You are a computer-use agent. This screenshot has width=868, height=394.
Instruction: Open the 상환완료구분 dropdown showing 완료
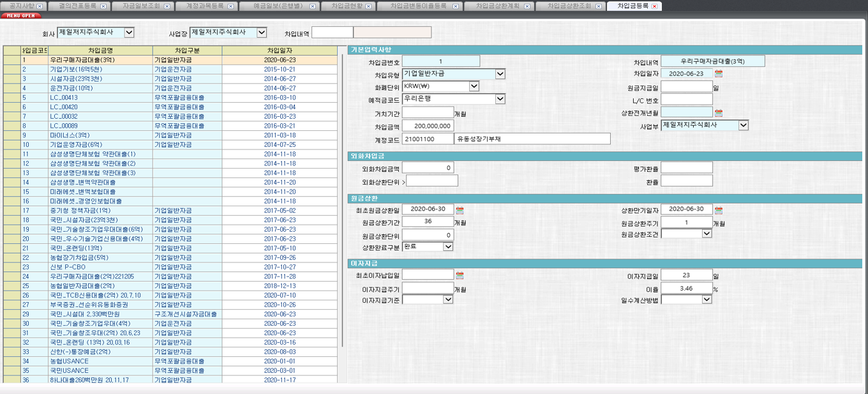(447, 246)
